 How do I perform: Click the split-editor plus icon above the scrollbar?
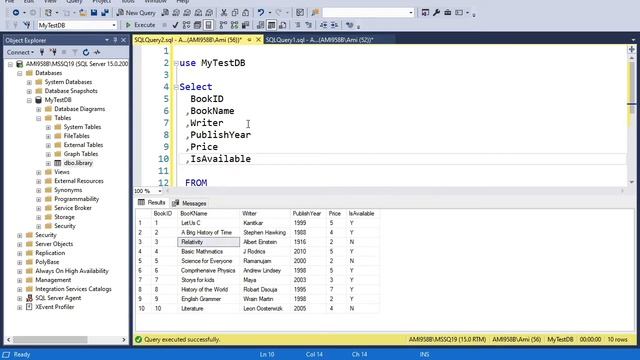click(632, 49)
